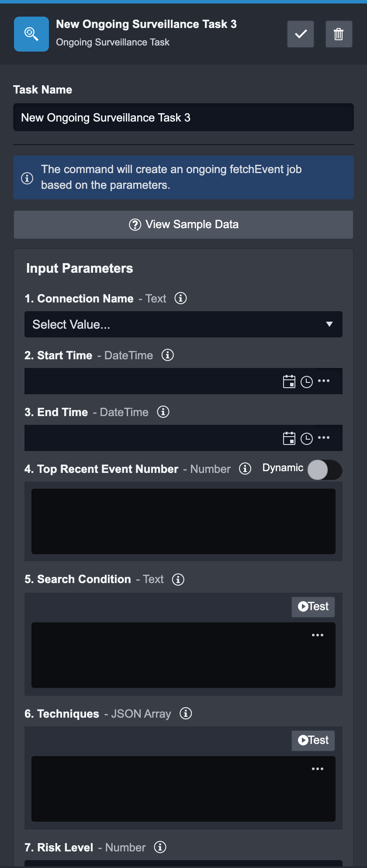Open more options for Start Time field

(324, 381)
